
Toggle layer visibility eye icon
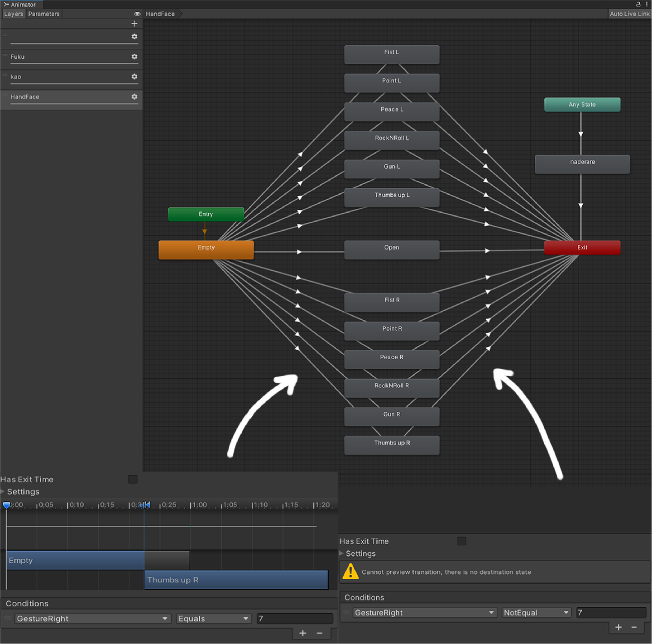pos(137,14)
